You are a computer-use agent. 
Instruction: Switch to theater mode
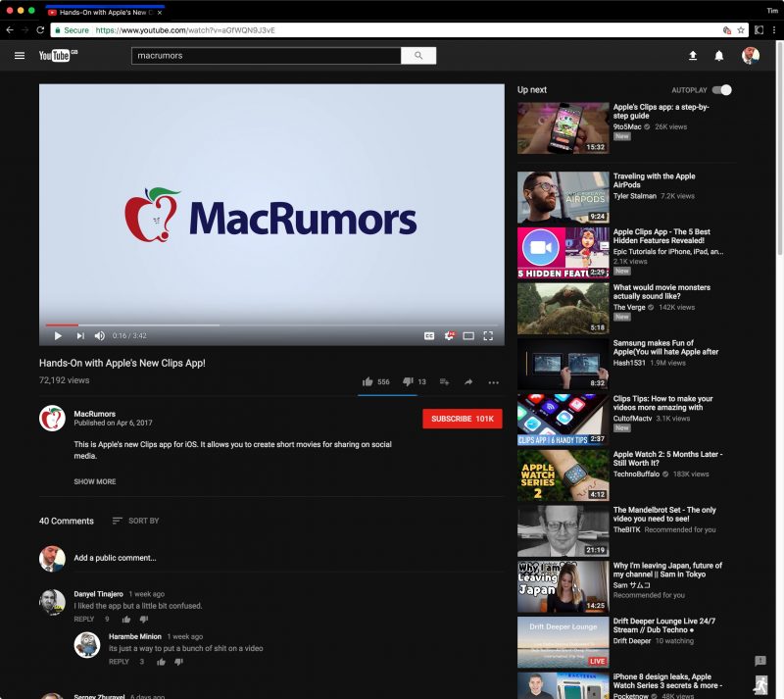click(468, 335)
